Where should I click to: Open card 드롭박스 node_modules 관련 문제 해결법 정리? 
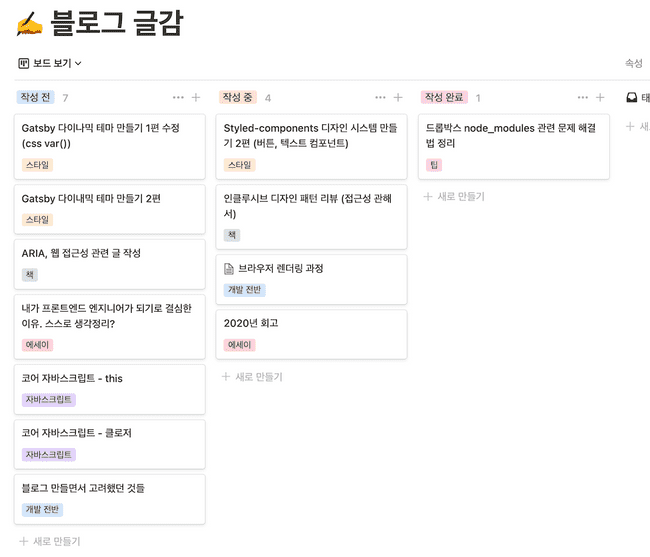(x=514, y=147)
